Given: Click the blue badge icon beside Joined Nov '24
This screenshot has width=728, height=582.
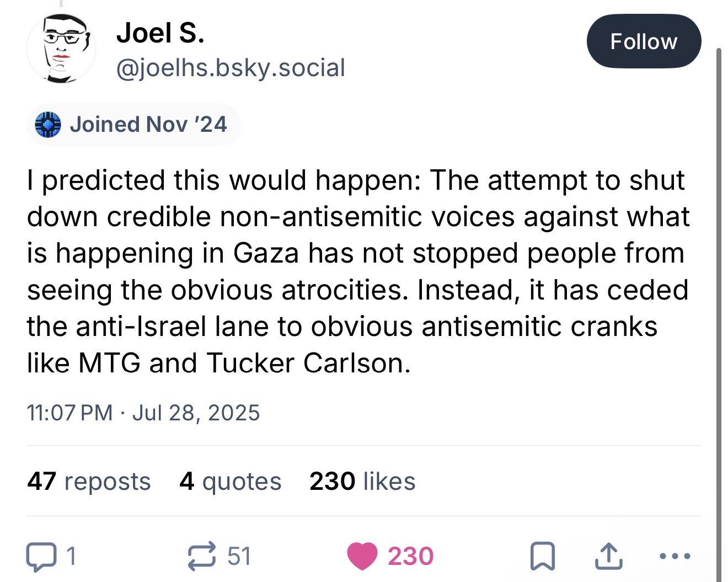Looking at the screenshot, I should [x=47, y=124].
